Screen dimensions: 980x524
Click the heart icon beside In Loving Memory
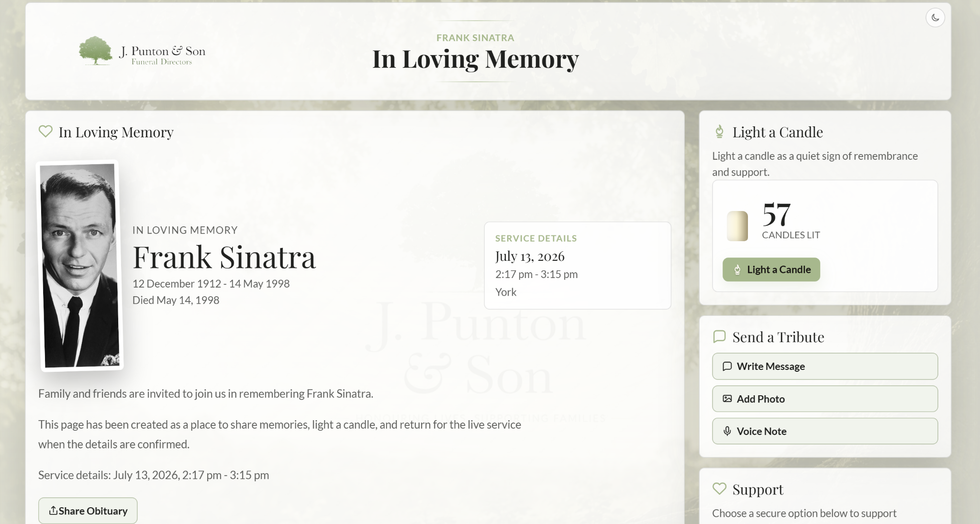(x=45, y=131)
